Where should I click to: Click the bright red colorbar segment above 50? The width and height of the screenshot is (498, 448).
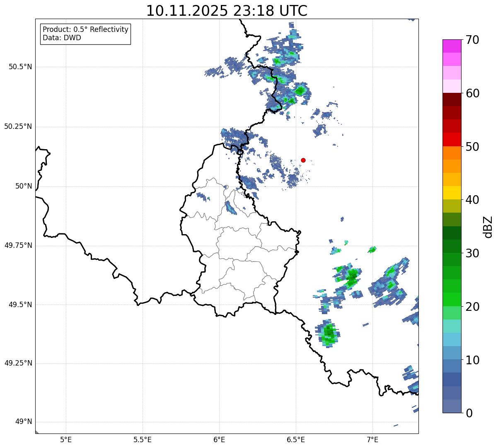coord(452,139)
